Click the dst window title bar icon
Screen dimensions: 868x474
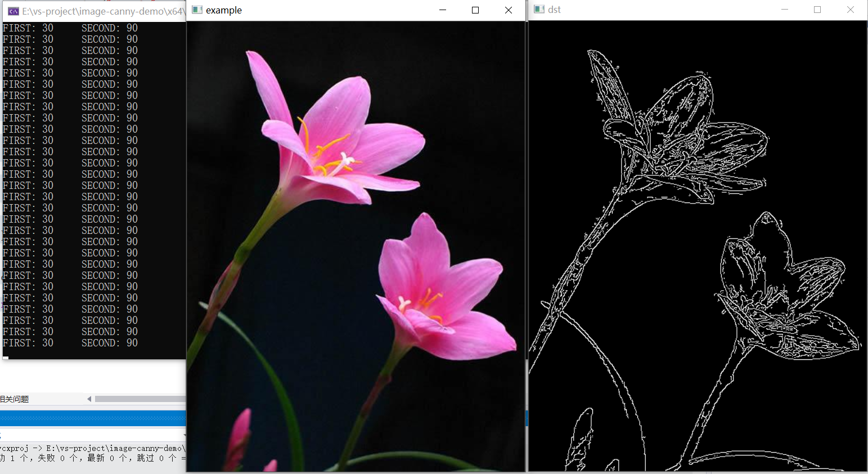539,9
